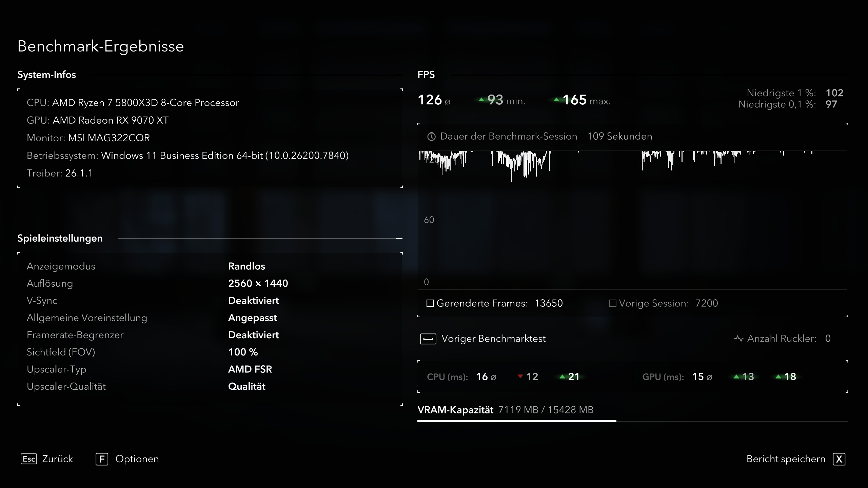Select the Upscaler-Qualität value Qualität

point(246,386)
